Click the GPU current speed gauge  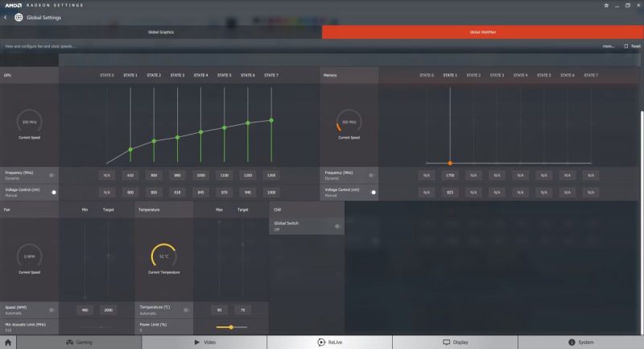point(29,122)
